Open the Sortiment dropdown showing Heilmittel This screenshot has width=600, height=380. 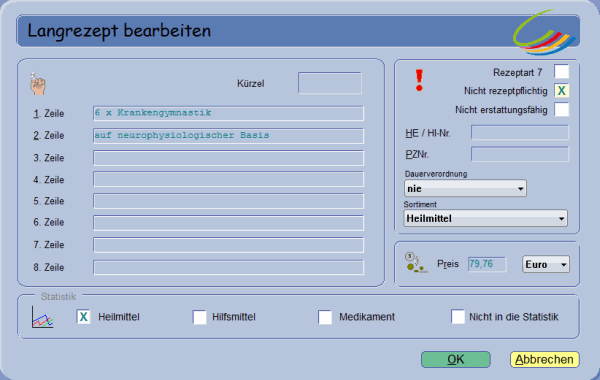click(485, 219)
